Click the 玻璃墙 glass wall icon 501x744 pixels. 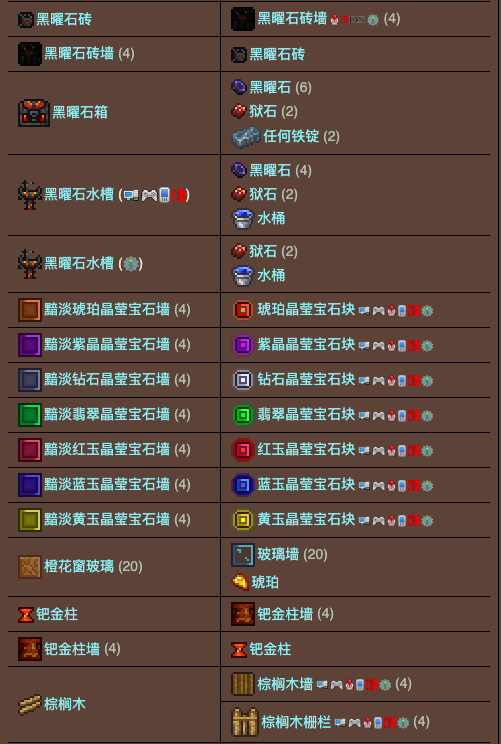[243, 555]
